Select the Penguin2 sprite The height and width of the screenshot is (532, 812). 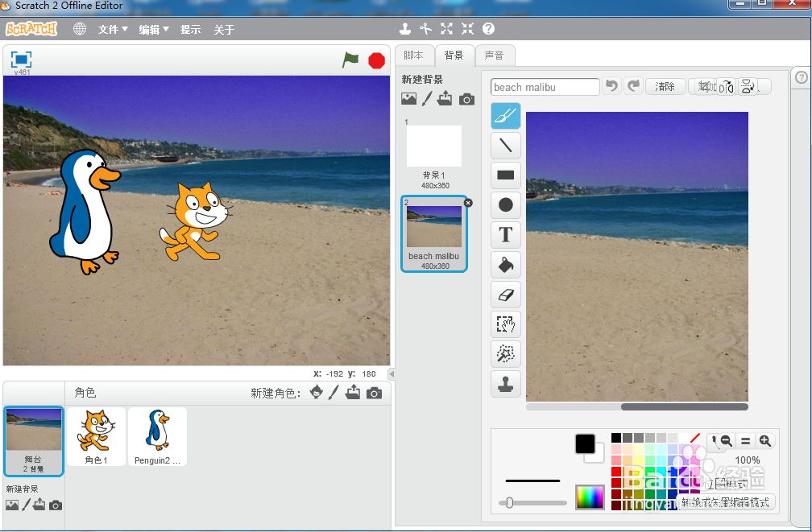157,436
